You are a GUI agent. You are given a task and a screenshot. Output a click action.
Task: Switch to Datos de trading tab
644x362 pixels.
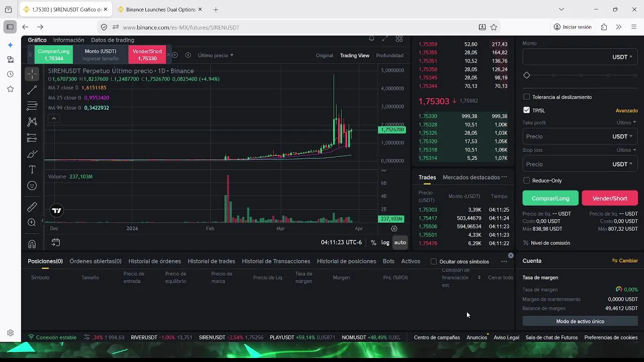[x=112, y=40]
